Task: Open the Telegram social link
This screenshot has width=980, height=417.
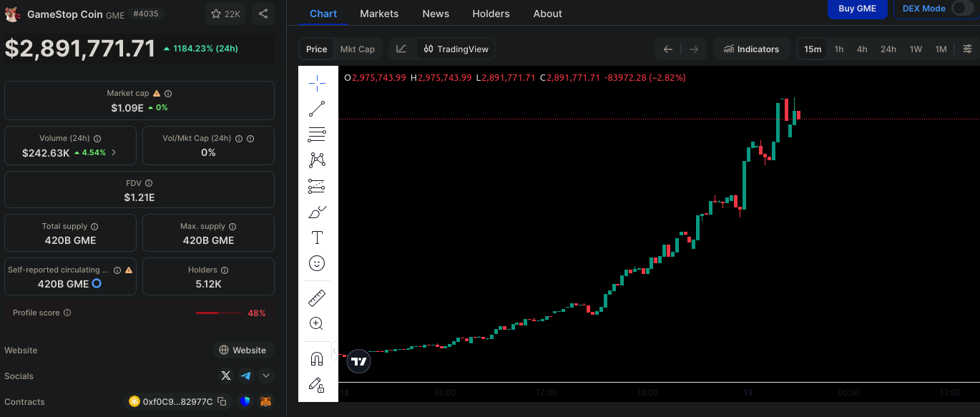Action: pos(246,376)
